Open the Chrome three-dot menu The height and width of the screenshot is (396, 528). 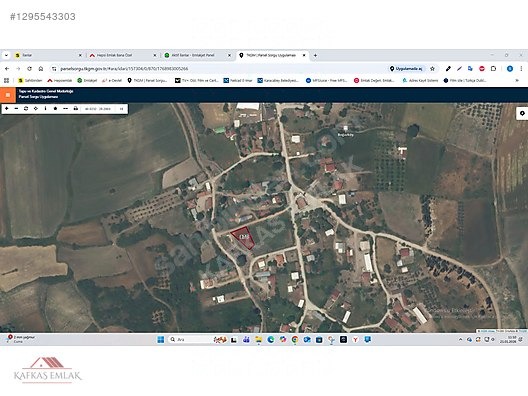point(521,69)
